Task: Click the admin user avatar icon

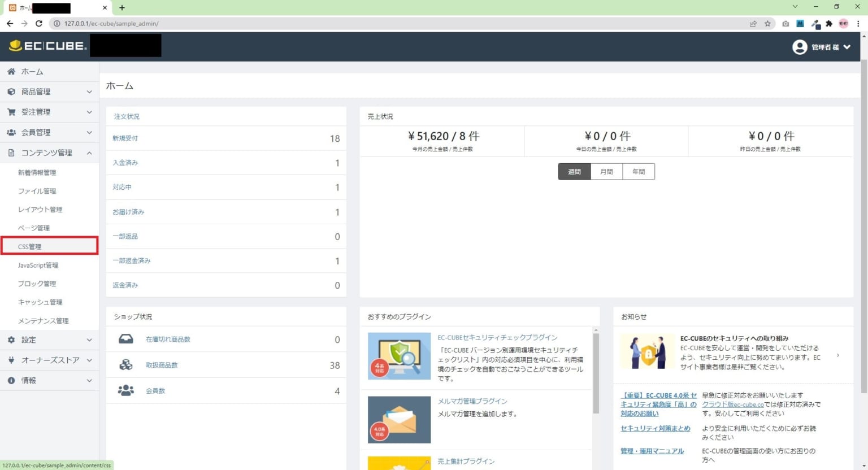Action: click(x=800, y=47)
